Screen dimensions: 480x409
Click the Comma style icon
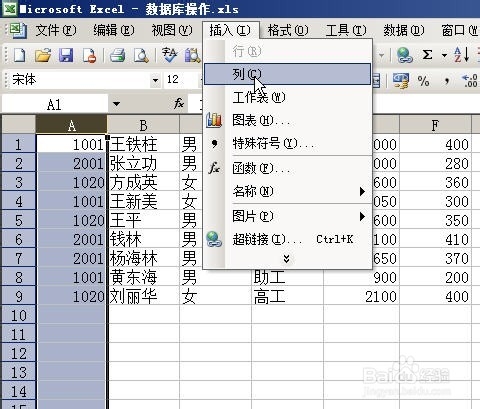tap(447, 81)
